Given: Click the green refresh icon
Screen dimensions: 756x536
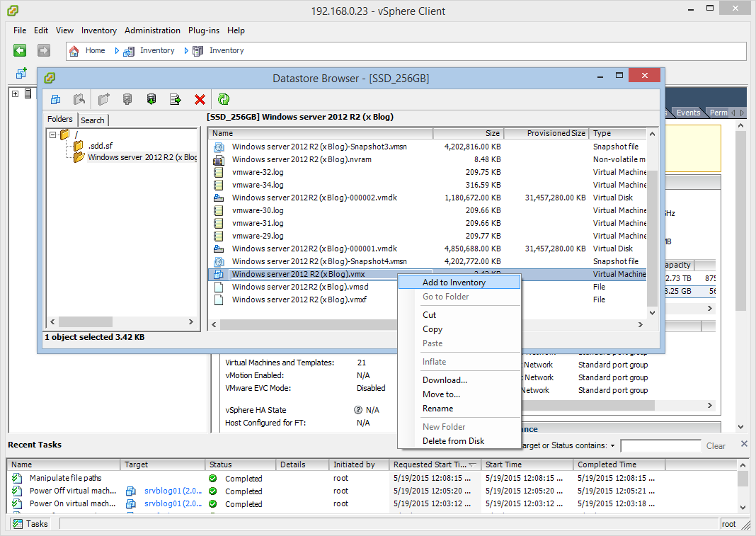Looking at the screenshot, I should pyautogui.click(x=224, y=99).
